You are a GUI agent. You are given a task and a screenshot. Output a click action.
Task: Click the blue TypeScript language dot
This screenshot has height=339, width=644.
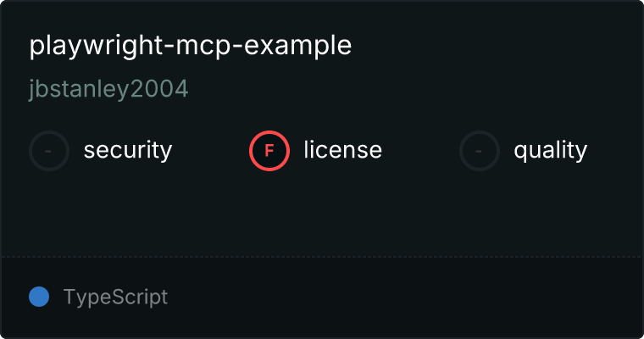[x=39, y=297]
